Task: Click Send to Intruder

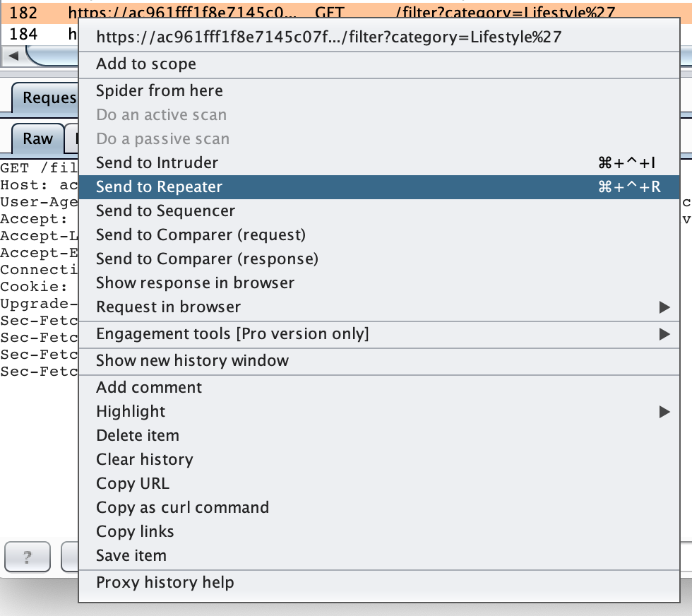Action: 378,163
